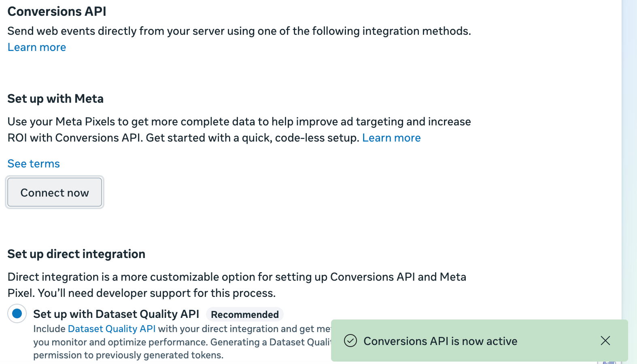
Task: Click the 'Set up with Dataset Quality API' label
Action: [116, 314]
